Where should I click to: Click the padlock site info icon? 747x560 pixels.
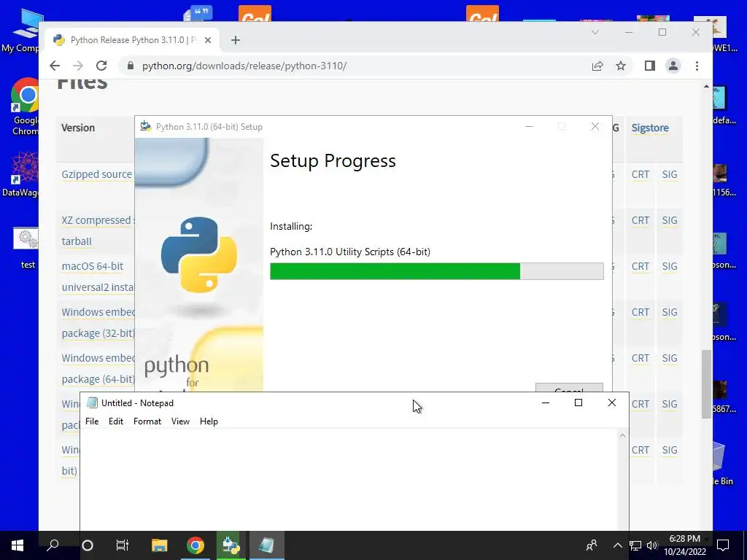click(130, 66)
